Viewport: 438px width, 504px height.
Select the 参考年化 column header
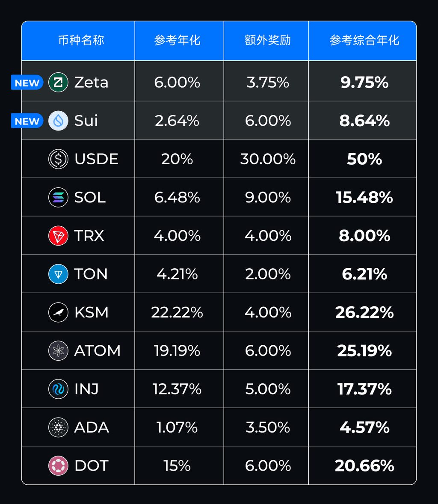point(178,41)
